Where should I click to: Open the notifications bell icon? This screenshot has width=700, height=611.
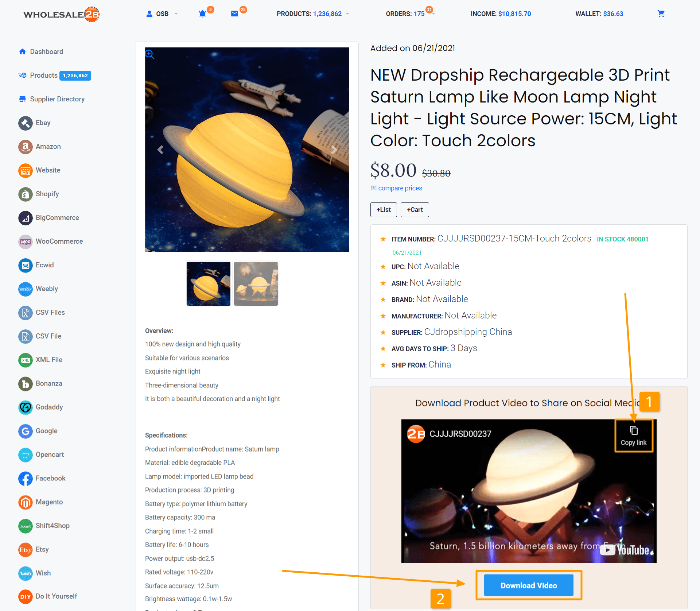click(202, 14)
